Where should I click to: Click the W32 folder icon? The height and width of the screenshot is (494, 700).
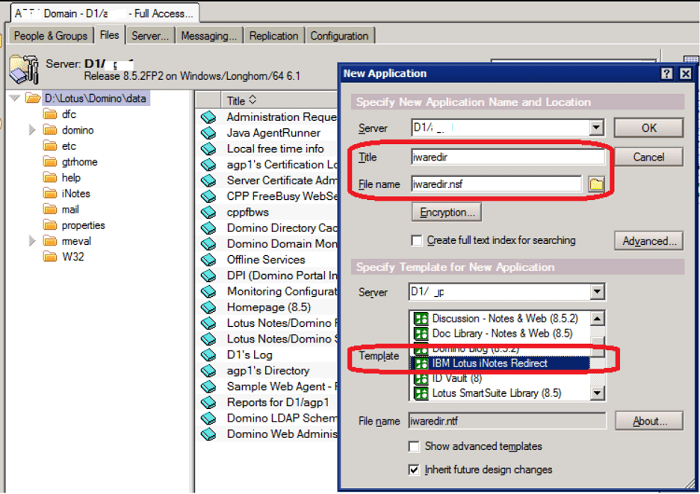[x=50, y=257]
